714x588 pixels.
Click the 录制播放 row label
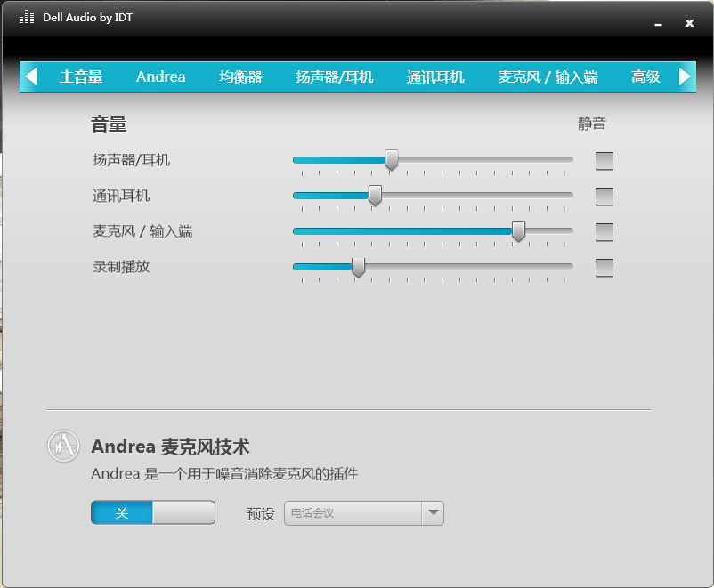[x=121, y=267]
